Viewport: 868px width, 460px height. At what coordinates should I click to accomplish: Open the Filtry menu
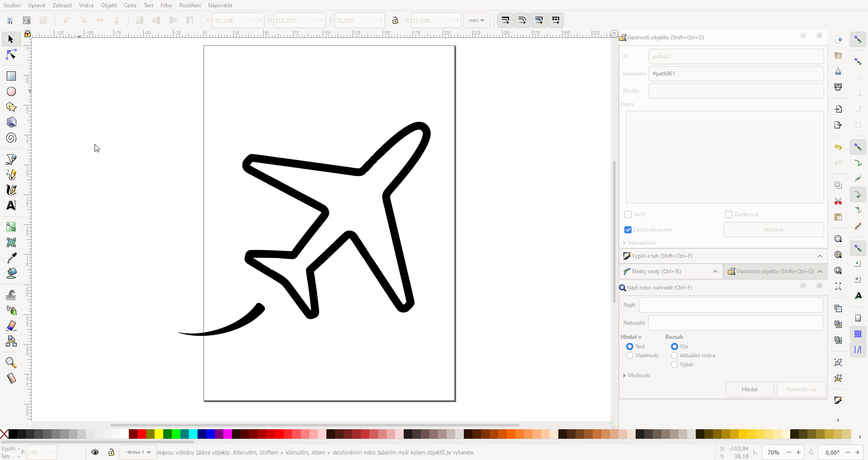click(x=166, y=5)
